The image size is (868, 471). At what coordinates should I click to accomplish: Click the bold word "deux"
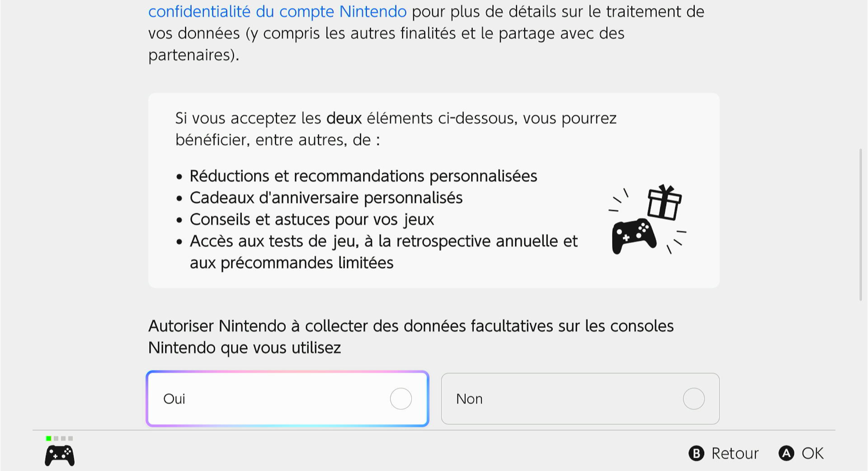click(x=344, y=119)
